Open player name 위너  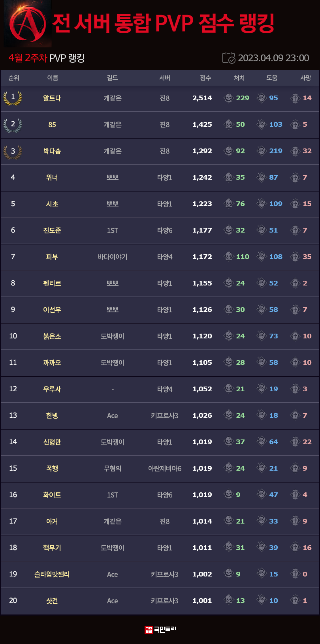pyautogui.click(x=52, y=177)
